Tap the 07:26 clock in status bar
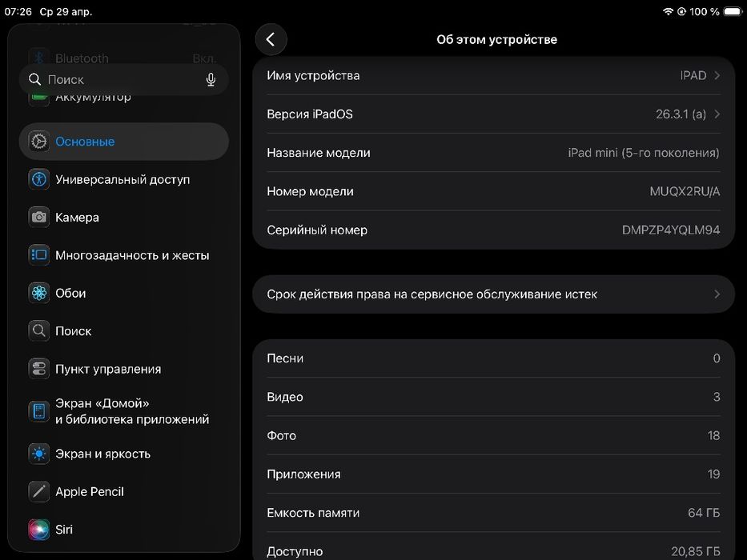The height and width of the screenshot is (560, 747). [x=18, y=11]
